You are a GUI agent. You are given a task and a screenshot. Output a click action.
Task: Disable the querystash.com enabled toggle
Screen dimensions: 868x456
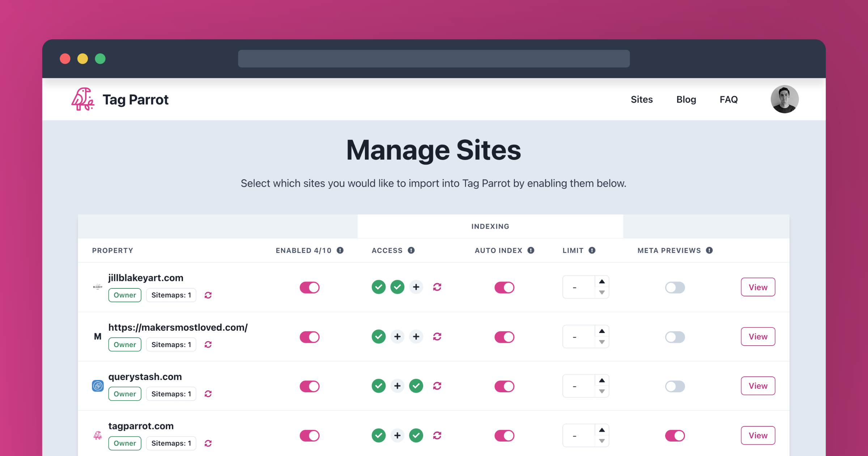pos(310,386)
